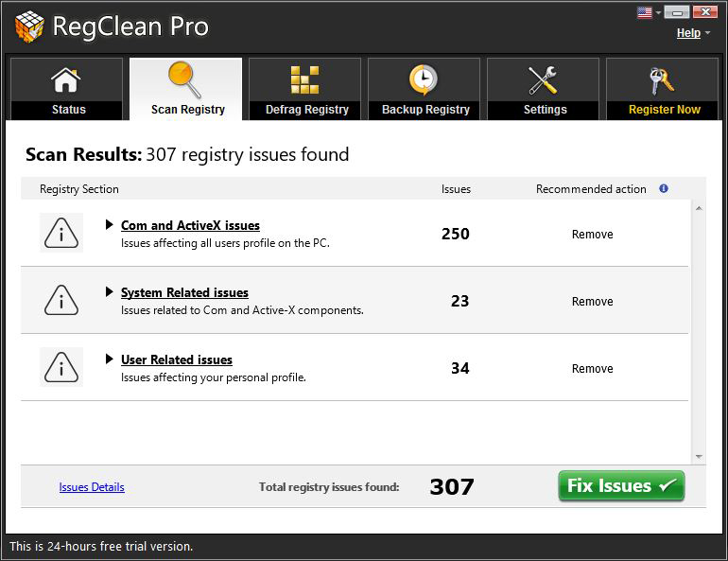Click warning icon beside User Related issues
Screen dimensions: 728x561
click(x=61, y=368)
